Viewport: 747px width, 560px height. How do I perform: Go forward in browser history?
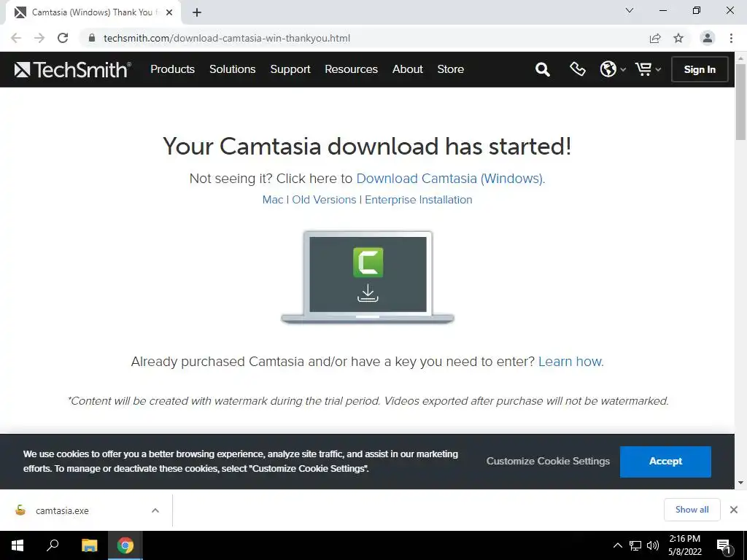(39, 38)
